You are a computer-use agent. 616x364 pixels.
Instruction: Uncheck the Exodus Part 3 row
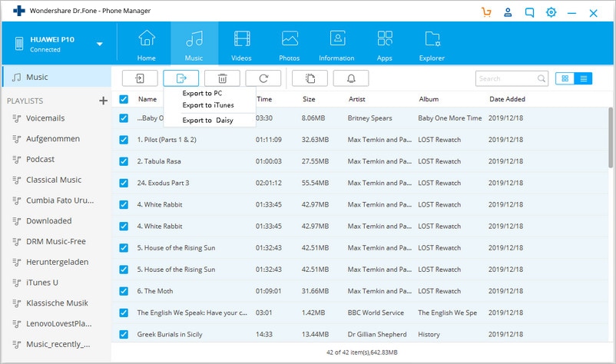124,183
